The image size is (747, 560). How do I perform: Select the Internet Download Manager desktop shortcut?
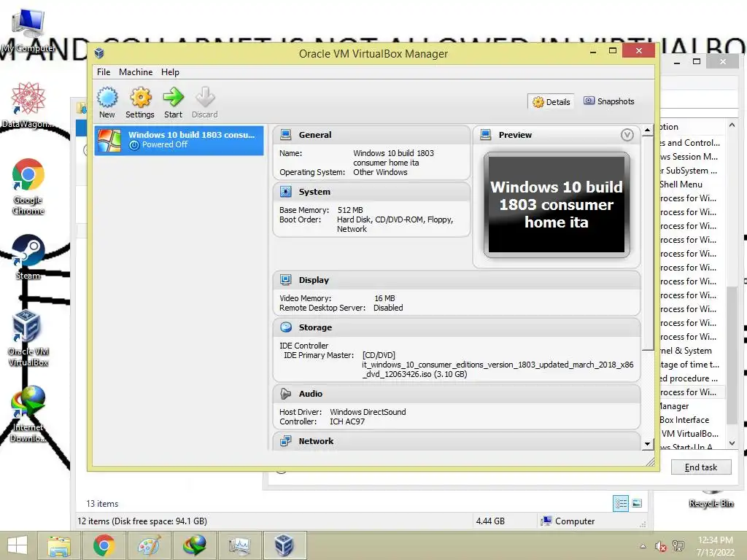click(28, 413)
